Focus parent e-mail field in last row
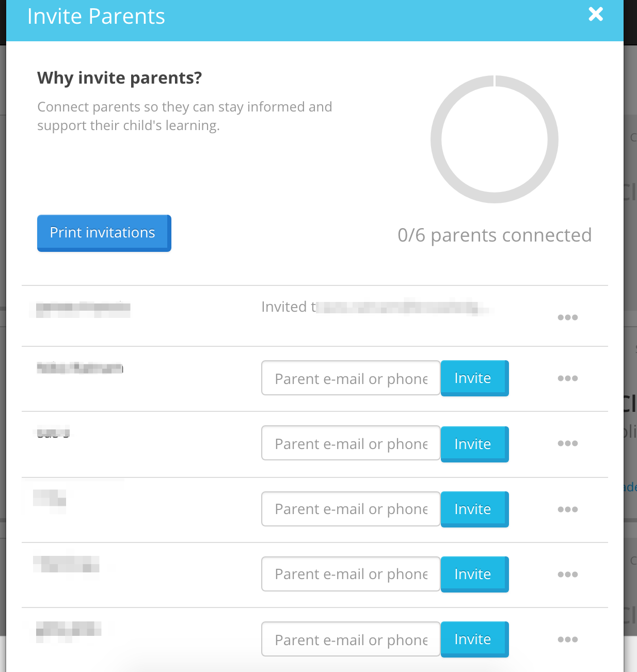 (351, 639)
